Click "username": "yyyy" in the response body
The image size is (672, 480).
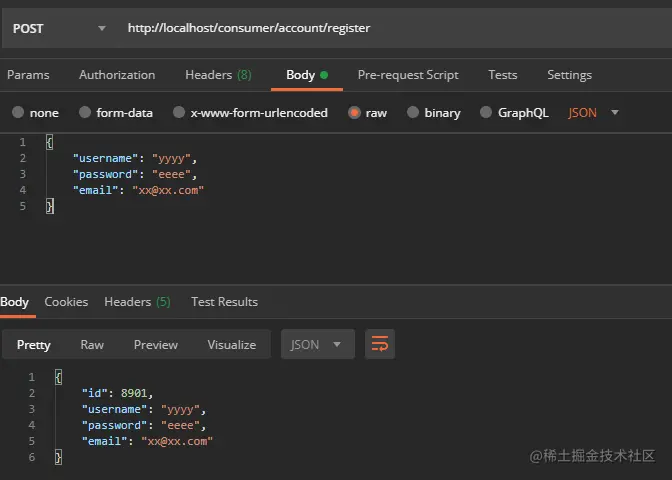click(144, 409)
